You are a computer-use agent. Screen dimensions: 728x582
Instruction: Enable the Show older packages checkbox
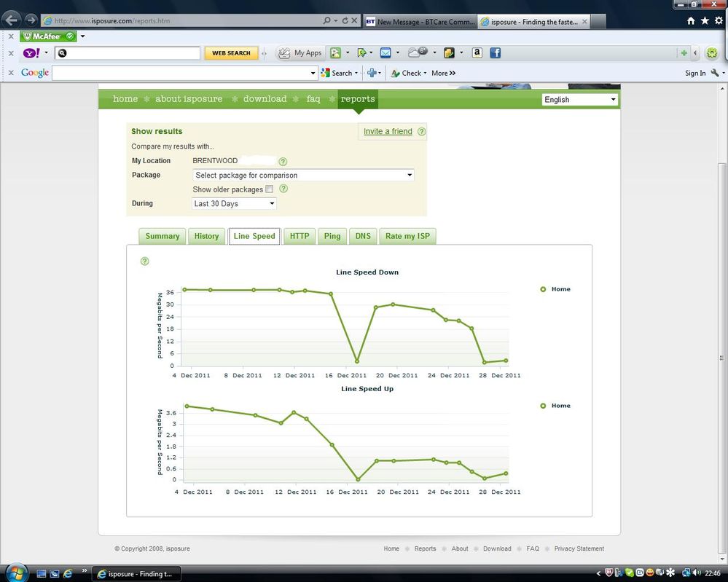tap(270, 189)
